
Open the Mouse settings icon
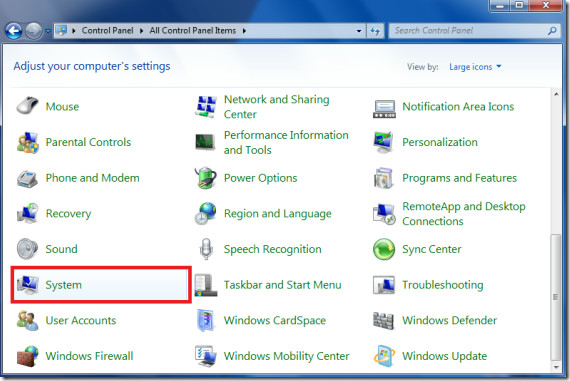coord(27,106)
